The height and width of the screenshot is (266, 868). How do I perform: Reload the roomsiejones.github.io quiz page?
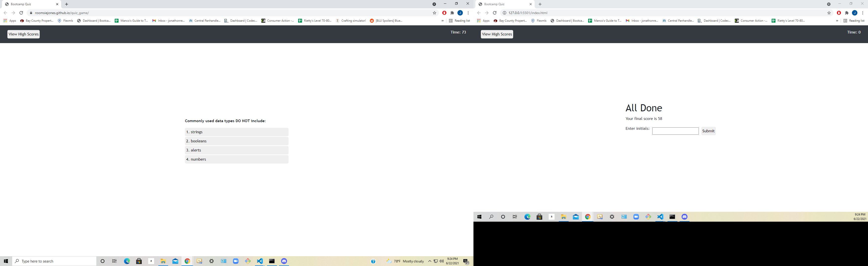21,13
